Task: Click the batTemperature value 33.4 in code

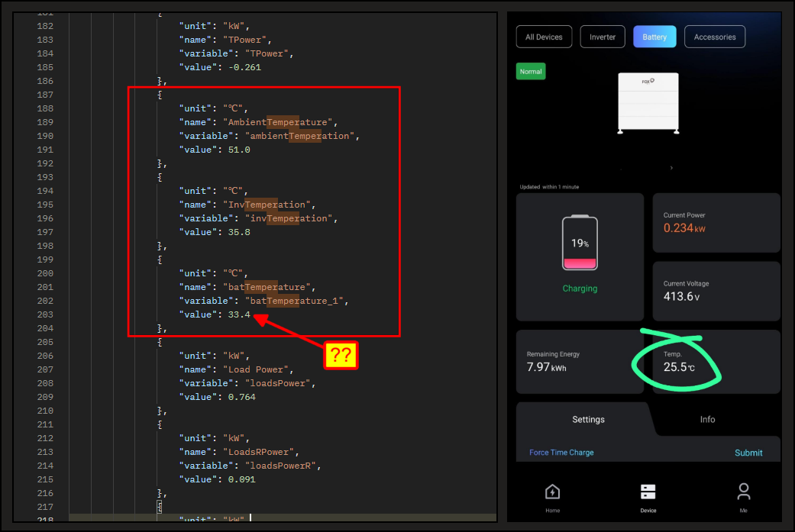Action: pos(239,314)
